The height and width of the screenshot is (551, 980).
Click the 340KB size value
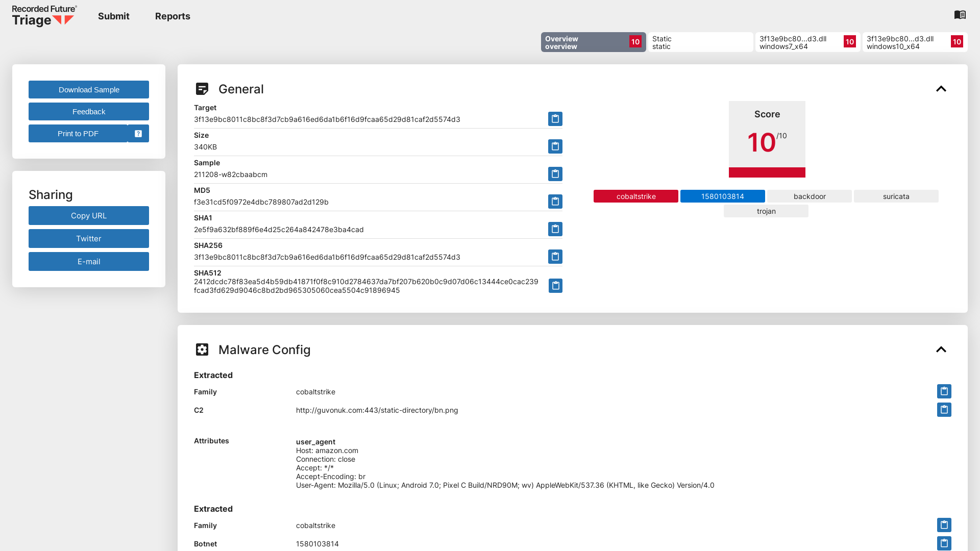tap(205, 147)
